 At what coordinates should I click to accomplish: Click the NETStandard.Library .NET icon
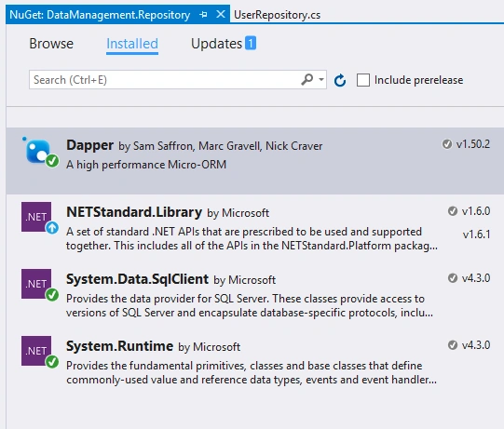click(36, 217)
